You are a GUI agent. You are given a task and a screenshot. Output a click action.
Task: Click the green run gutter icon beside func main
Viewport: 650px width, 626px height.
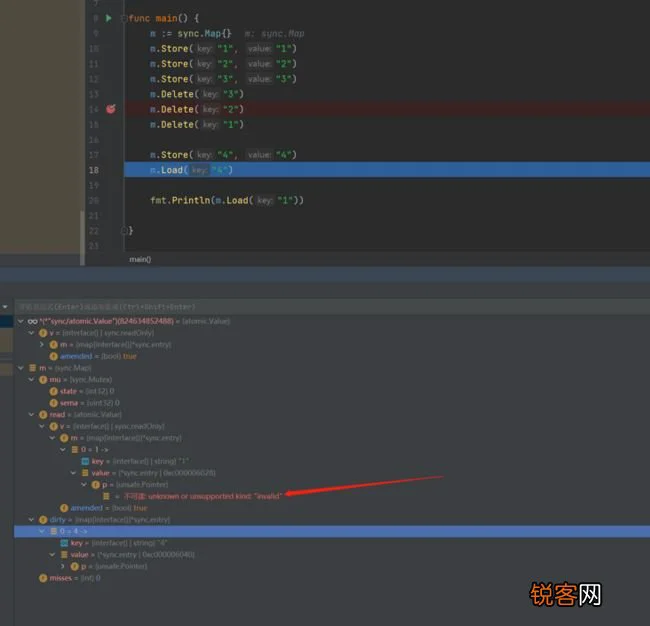point(109,18)
